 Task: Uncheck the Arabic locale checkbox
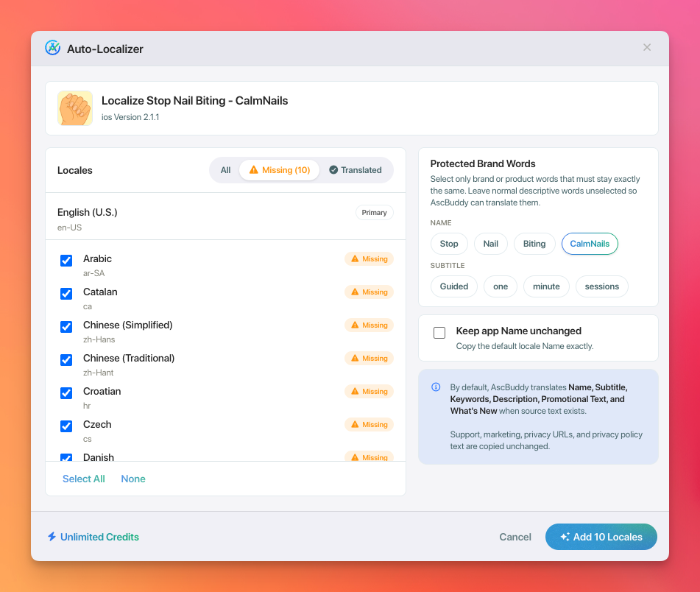coord(66,260)
